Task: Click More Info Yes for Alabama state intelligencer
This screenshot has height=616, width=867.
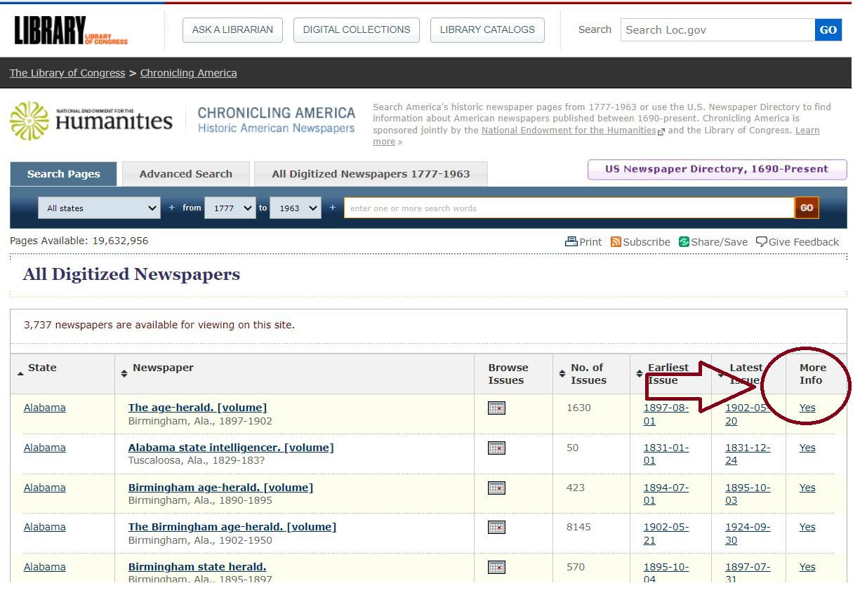Action: tap(807, 448)
